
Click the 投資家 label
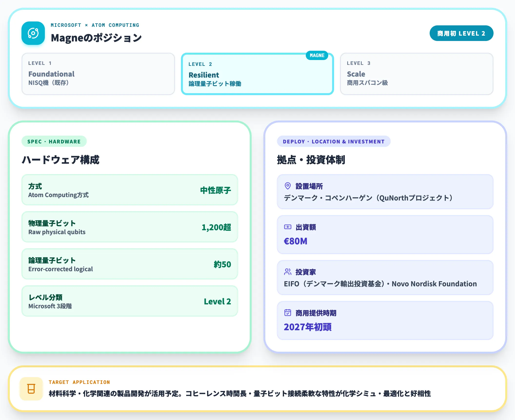tap(306, 272)
